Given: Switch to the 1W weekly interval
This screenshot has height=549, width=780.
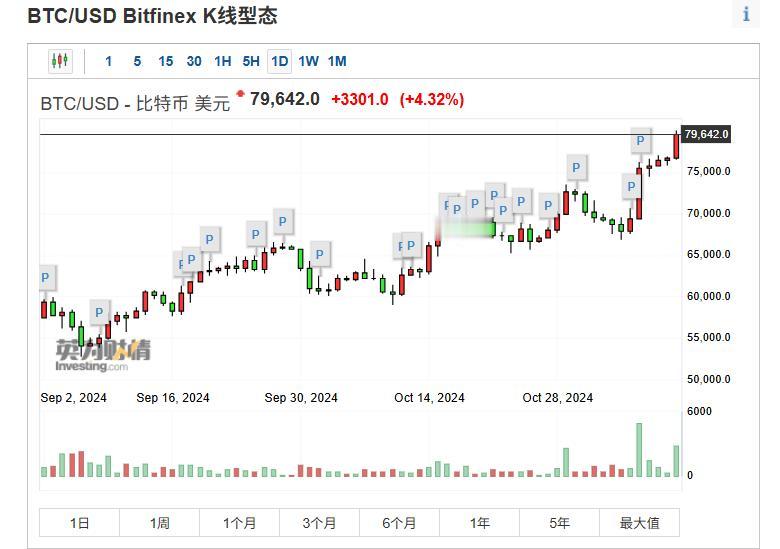Looking at the screenshot, I should [x=308, y=61].
